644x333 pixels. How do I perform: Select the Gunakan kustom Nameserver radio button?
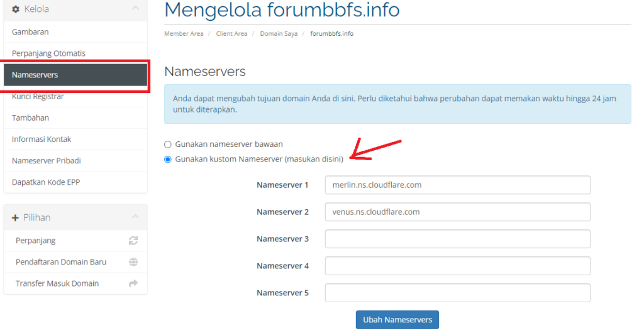tap(168, 159)
